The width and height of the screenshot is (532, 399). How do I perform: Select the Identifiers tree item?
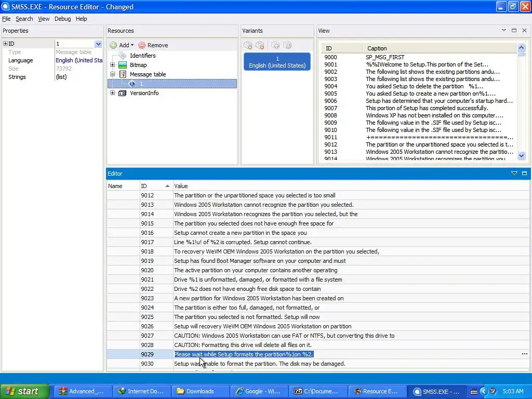pyautogui.click(x=142, y=56)
